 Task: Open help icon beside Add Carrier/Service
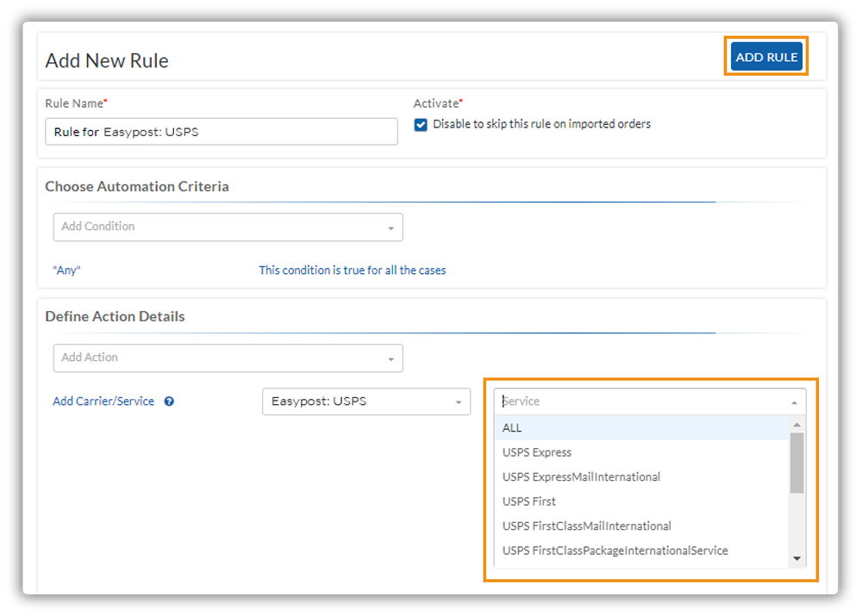[x=169, y=401]
